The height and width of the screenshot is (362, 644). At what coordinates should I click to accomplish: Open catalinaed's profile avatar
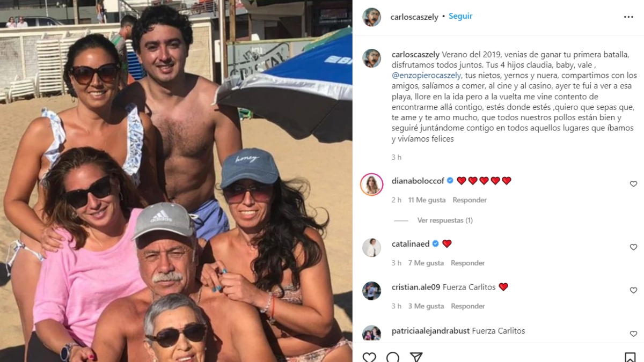(372, 248)
